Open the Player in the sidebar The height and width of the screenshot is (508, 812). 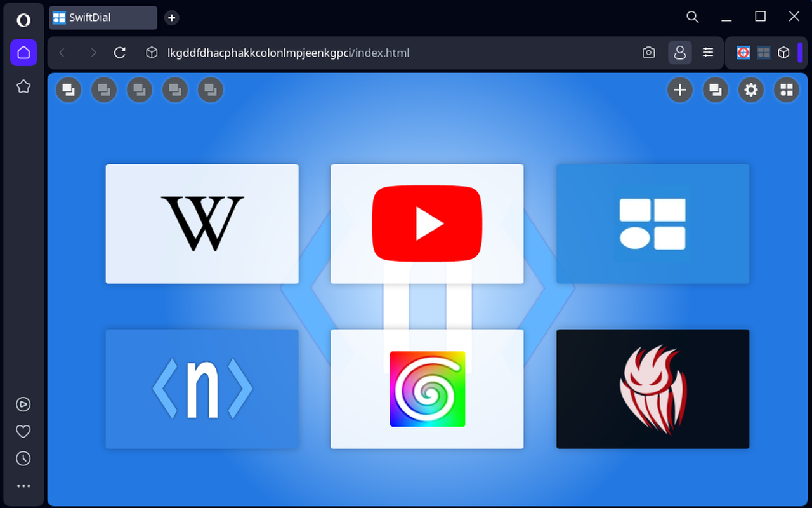point(23,404)
